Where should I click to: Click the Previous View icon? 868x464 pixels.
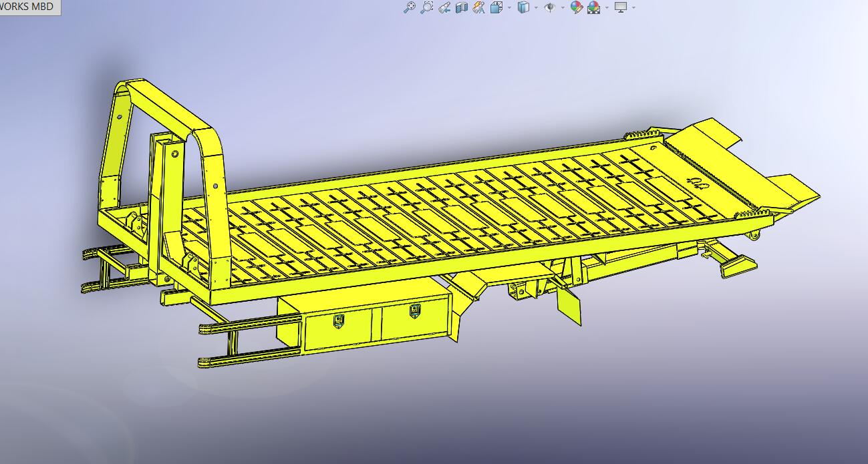pos(444,7)
